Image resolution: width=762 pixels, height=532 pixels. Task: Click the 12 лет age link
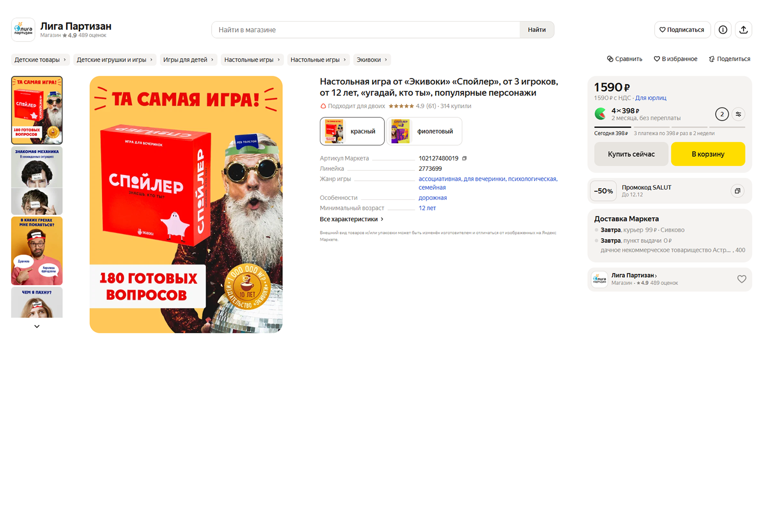tap(427, 208)
